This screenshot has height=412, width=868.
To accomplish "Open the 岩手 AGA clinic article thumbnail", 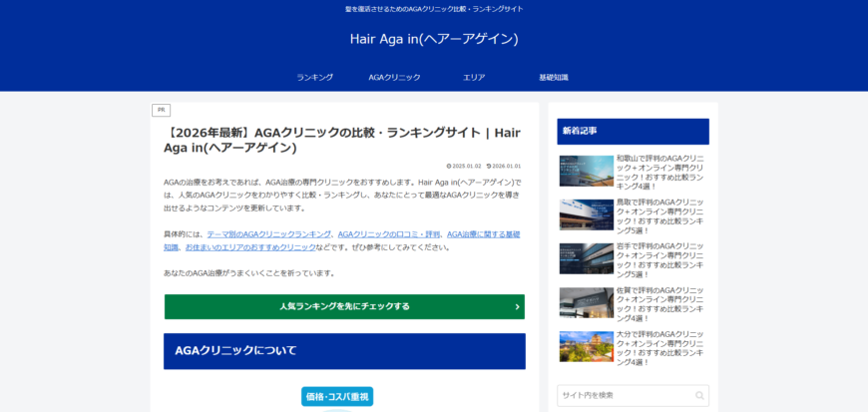I will 587,258.
